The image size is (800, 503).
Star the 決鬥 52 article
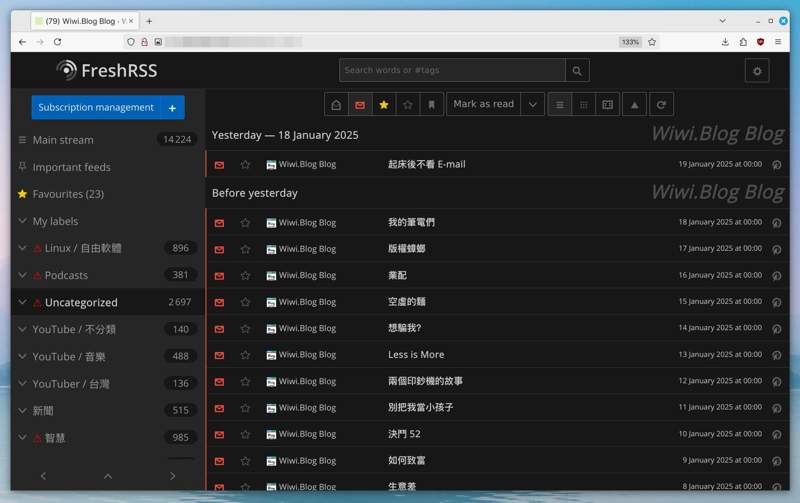245,435
